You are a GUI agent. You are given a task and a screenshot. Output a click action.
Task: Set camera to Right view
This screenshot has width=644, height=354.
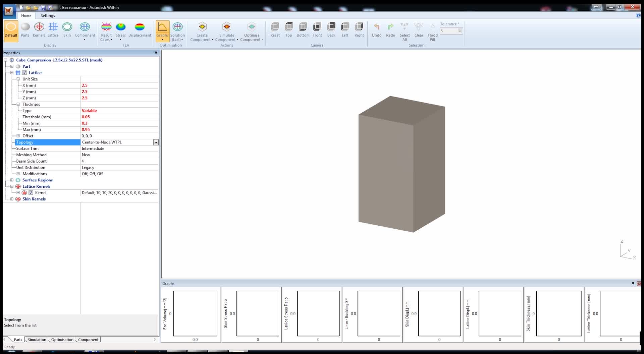tap(359, 30)
